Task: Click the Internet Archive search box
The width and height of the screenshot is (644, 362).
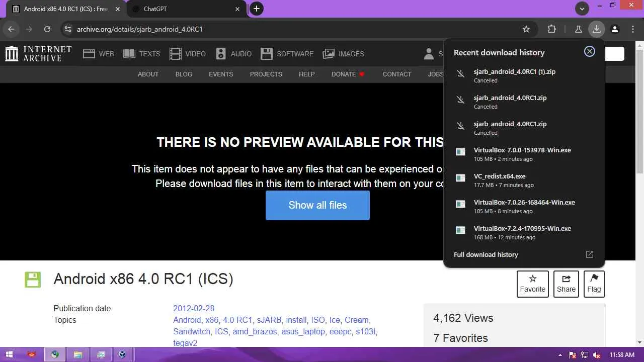Action: [614, 54]
